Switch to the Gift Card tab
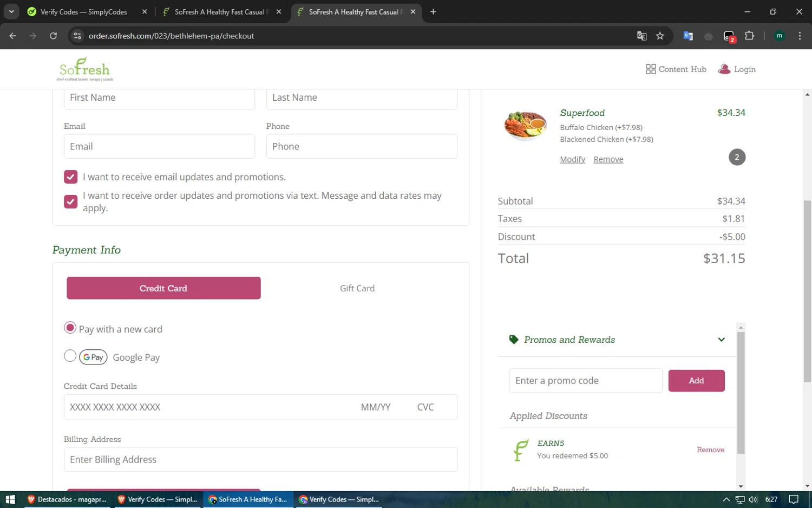 (x=357, y=288)
